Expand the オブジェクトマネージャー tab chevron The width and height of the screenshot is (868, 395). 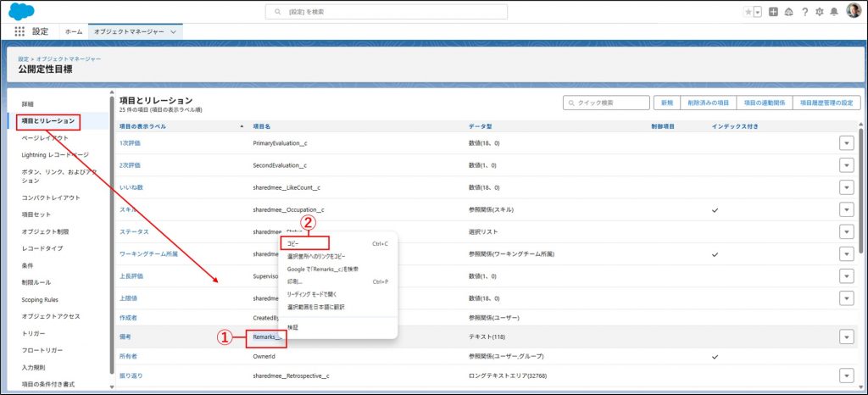(x=174, y=31)
